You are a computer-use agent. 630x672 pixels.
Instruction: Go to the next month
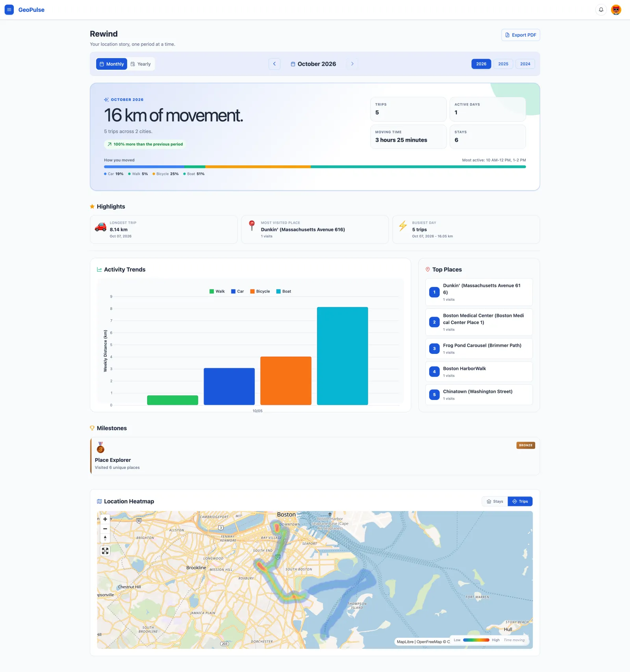click(x=352, y=64)
